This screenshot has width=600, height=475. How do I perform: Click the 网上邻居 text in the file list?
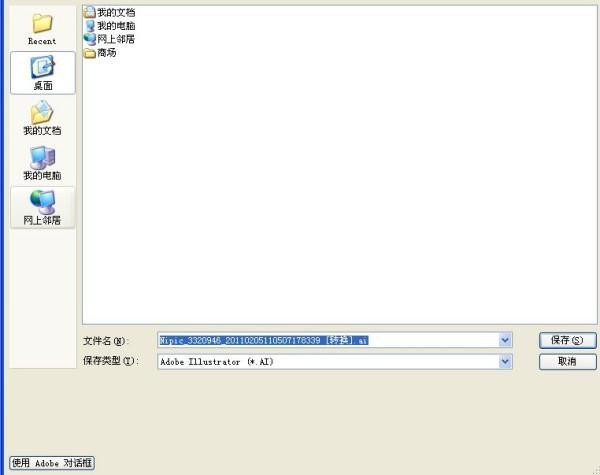tap(116, 39)
